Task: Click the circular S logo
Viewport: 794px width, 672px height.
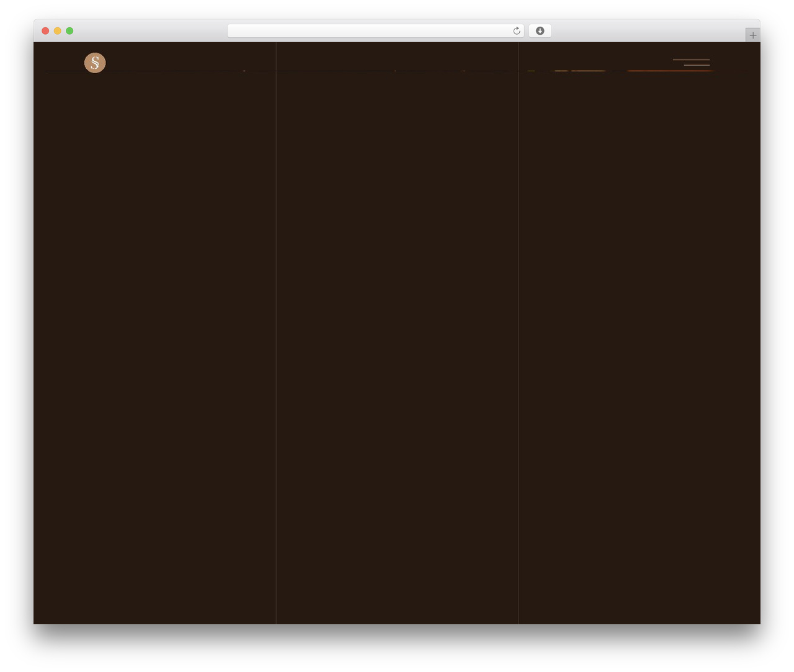Action: (x=95, y=63)
